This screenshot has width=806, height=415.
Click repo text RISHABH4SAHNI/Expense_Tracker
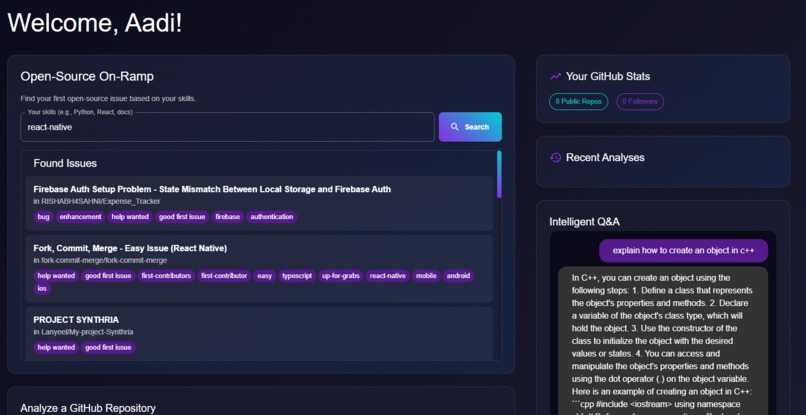pos(101,202)
